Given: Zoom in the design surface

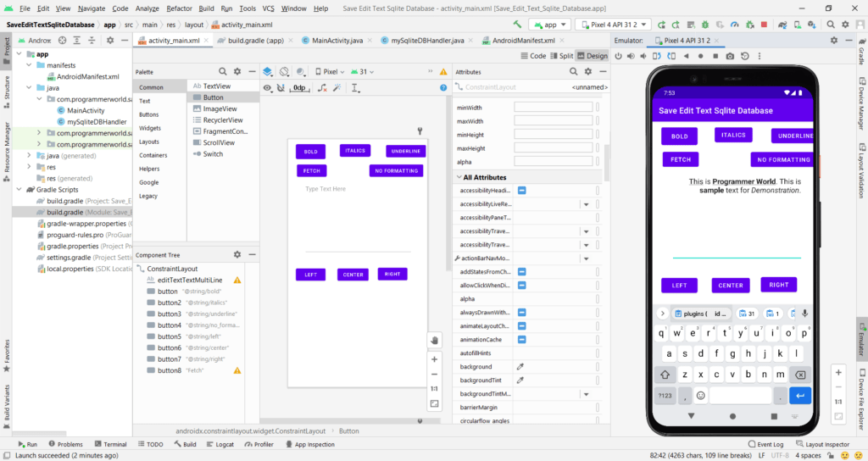Looking at the screenshot, I should 435,359.
